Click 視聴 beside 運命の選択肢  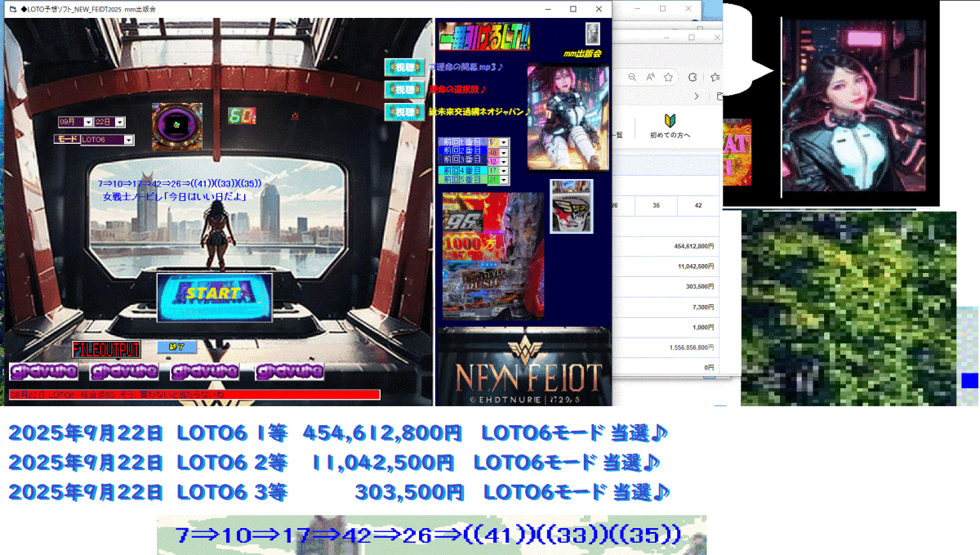(x=404, y=89)
